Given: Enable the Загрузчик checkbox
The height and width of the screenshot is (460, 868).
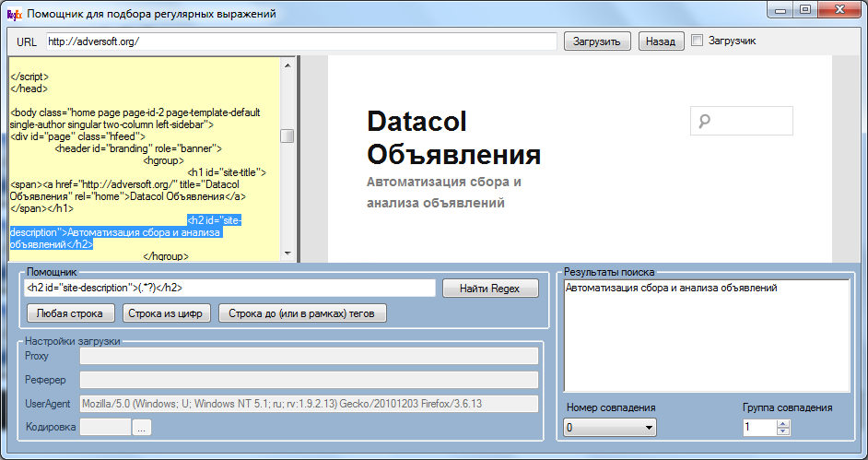Looking at the screenshot, I should coord(698,41).
